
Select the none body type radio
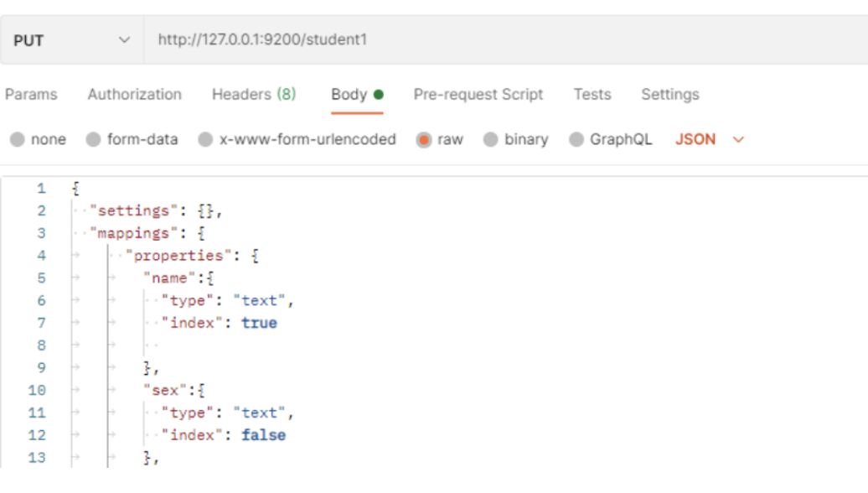(x=18, y=140)
